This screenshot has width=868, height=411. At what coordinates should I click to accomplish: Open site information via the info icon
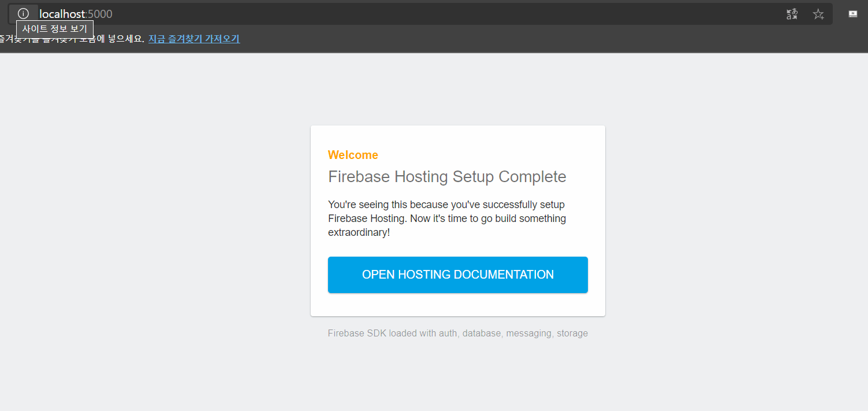(23, 14)
